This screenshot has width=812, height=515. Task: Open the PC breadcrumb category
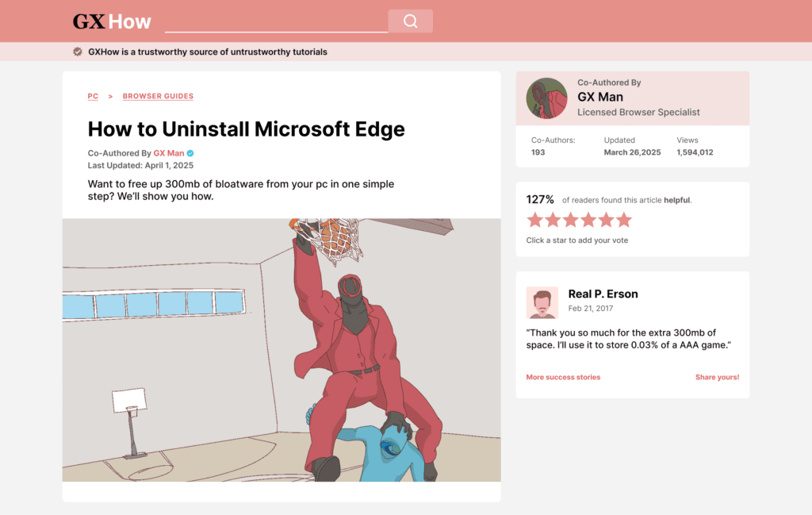(93, 96)
